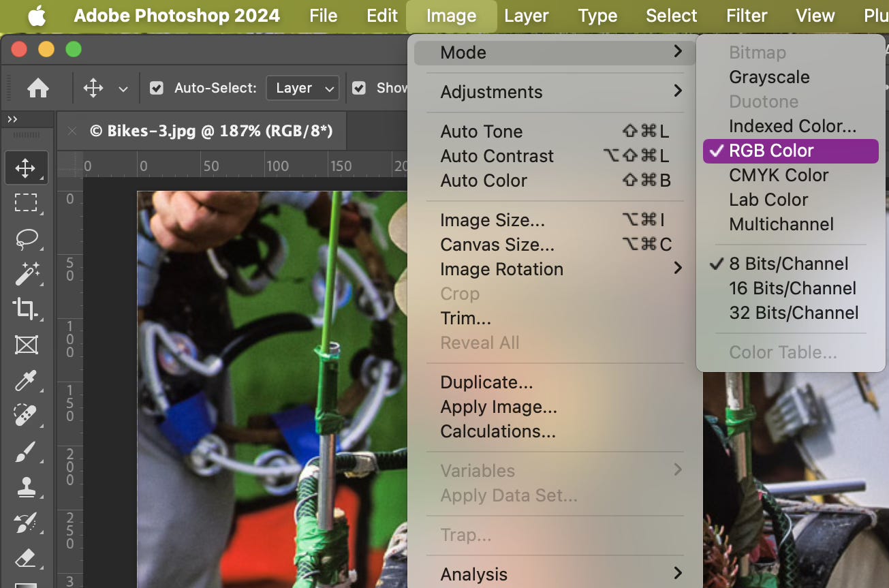Click the Home icon in options bar

[38, 88]
